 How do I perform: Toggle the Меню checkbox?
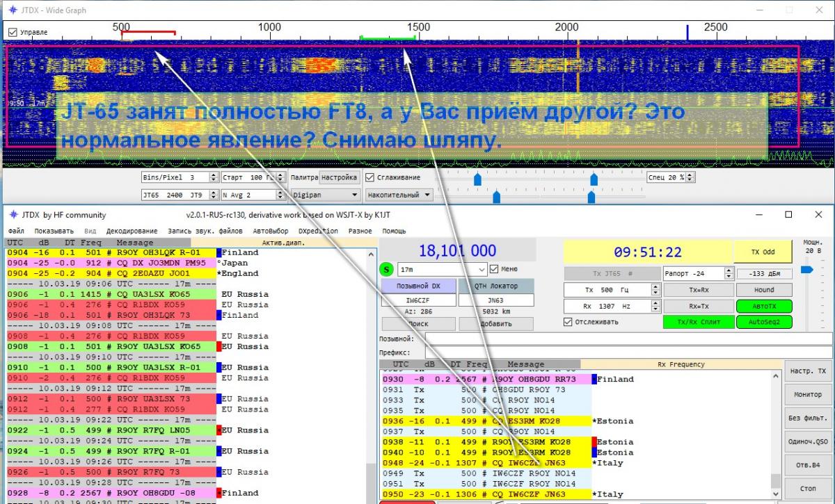(x=494, y=269)
